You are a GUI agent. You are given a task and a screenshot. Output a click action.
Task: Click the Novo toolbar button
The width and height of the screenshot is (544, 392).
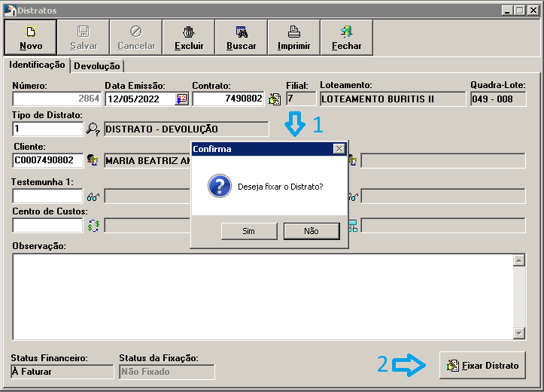point(31,38)
